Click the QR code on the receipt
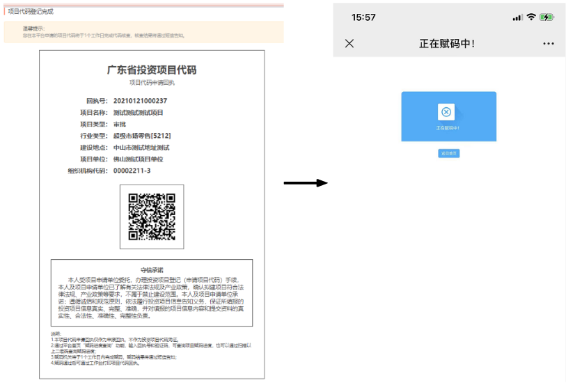573x392 pixels. pos(152,217)
